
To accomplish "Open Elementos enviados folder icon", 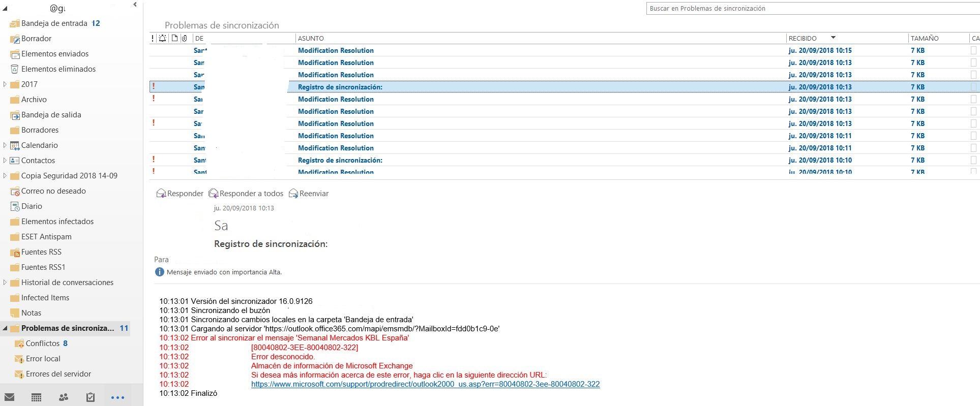I will point(15,54).
